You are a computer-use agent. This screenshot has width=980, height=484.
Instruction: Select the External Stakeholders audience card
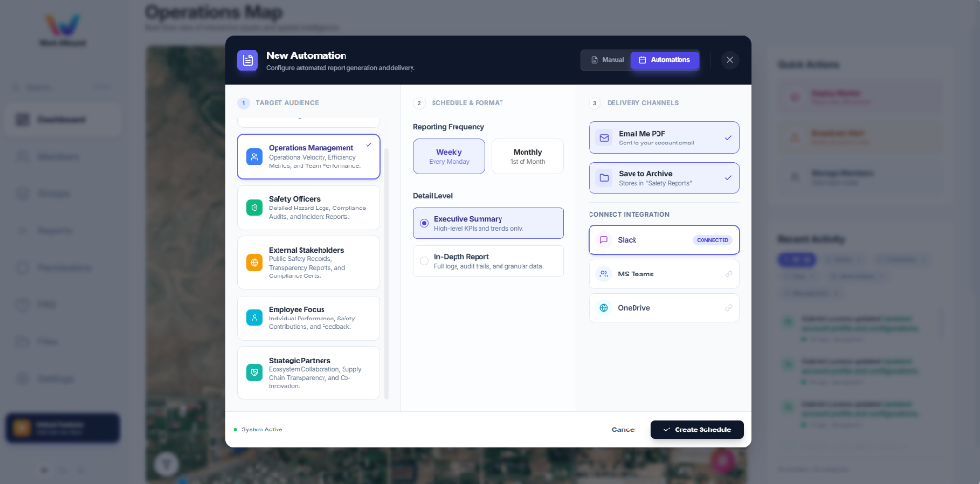click(309, 262)
